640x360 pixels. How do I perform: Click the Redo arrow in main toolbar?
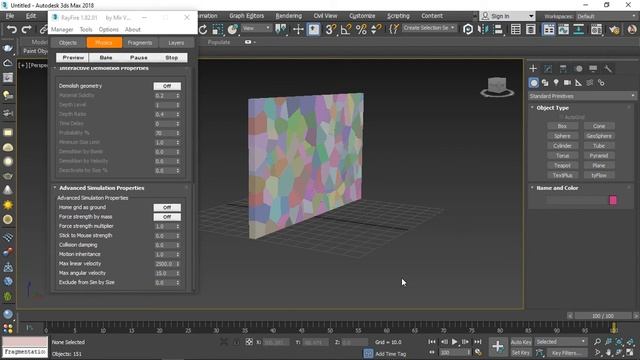tap(27, 29)
